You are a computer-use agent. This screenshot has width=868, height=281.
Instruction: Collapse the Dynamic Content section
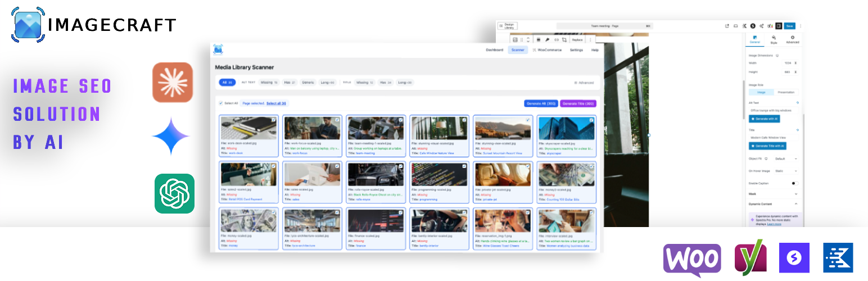coord(773,204)
